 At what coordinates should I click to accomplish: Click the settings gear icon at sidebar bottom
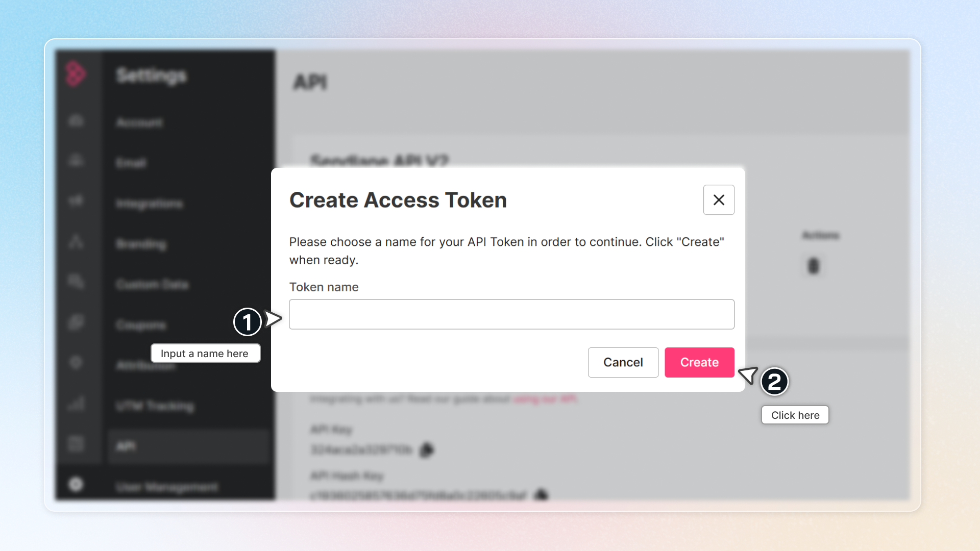pyautogui.click(x=76, y=484)
